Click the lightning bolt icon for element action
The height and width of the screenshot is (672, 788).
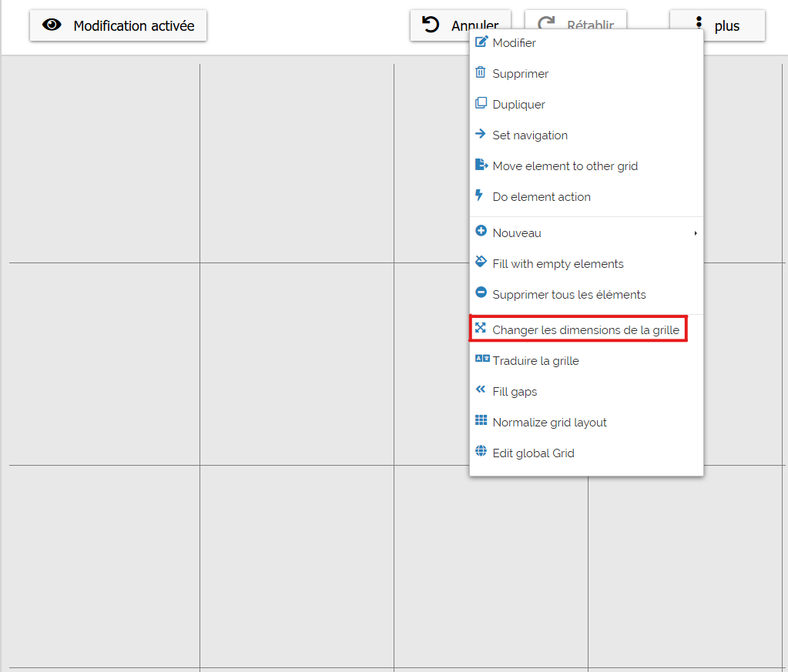coord(481,196)
